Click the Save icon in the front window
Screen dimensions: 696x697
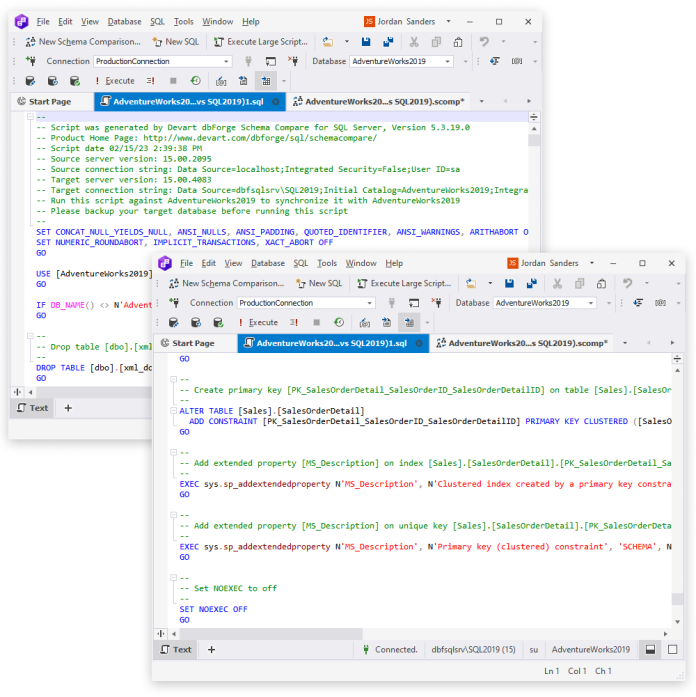click(508, 284)
